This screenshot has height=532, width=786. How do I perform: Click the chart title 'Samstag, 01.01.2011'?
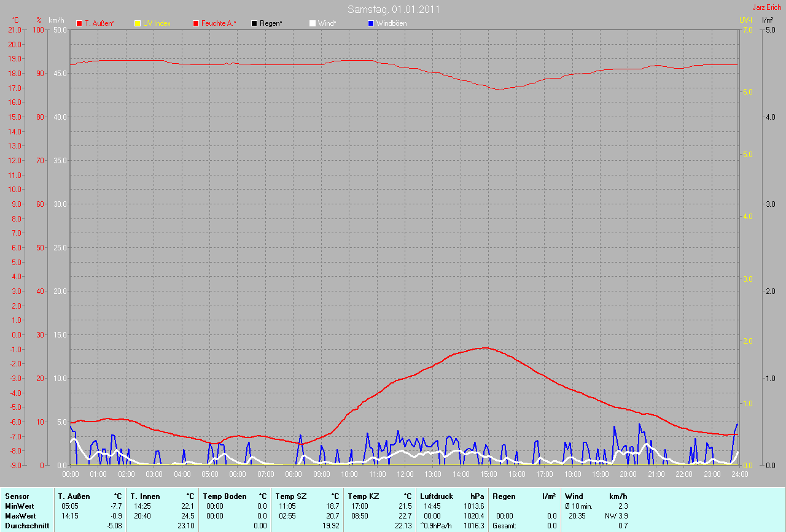[394, 9]
